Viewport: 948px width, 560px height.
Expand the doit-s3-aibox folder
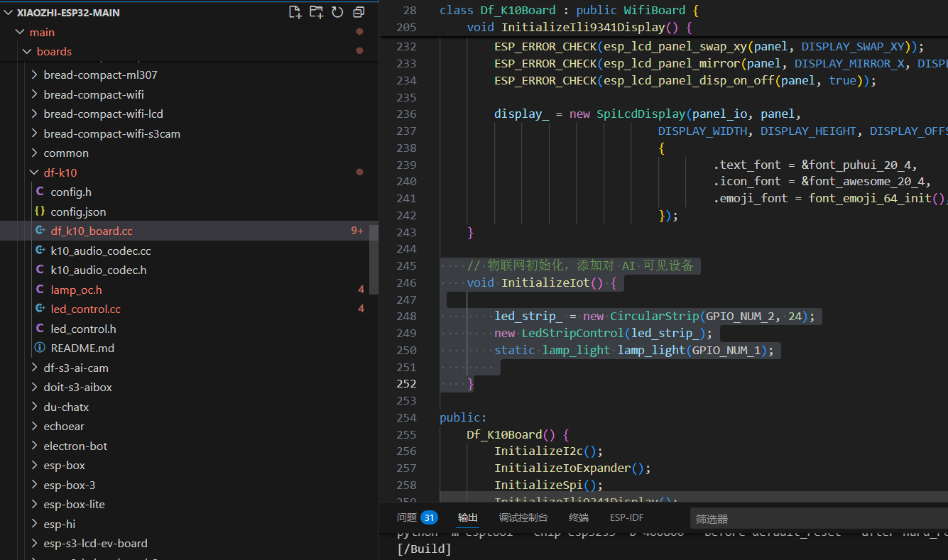tap(36, 387)
